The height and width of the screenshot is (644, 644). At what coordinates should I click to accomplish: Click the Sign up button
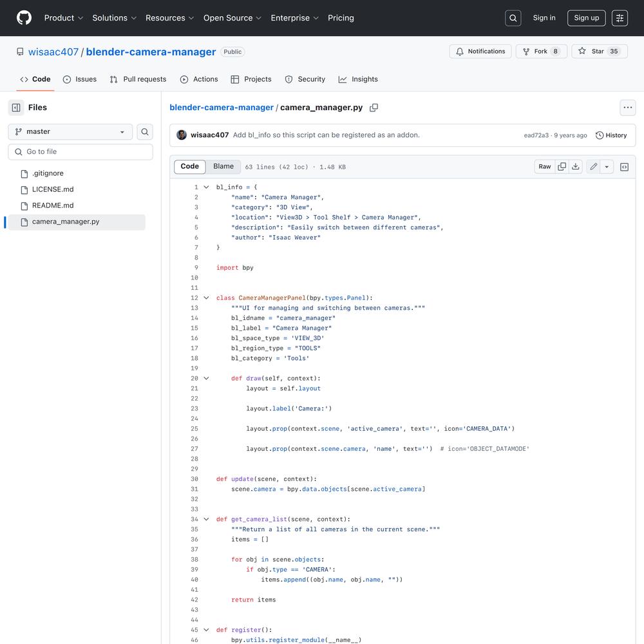(x=587, y=18)
